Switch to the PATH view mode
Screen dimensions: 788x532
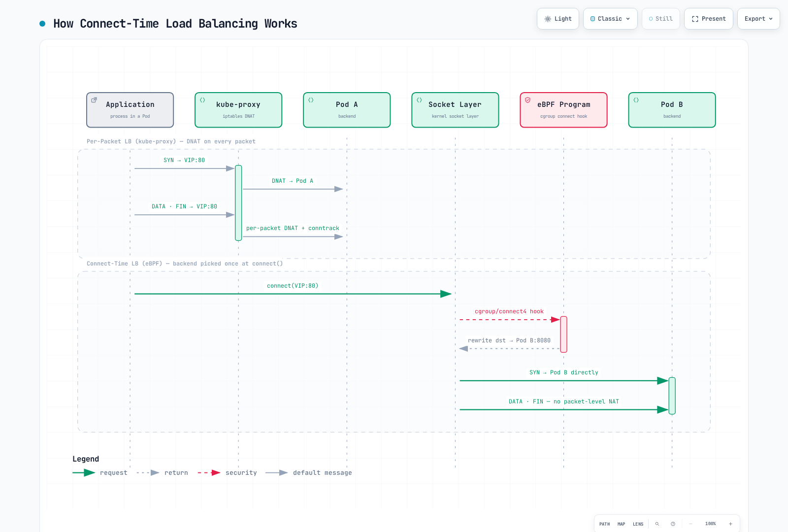click(605, 524)
